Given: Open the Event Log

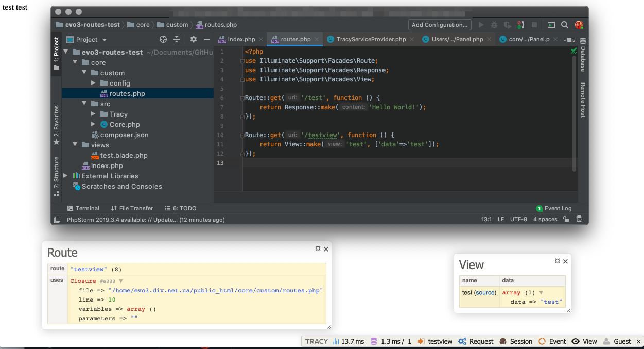Looking at the screenshot, I should coord(554,208).
